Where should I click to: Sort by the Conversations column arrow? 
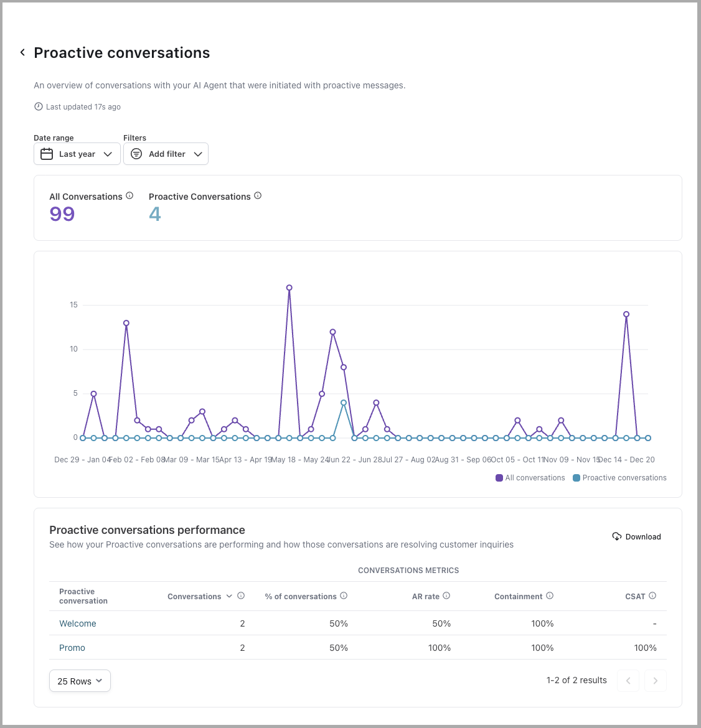[229, 596]
